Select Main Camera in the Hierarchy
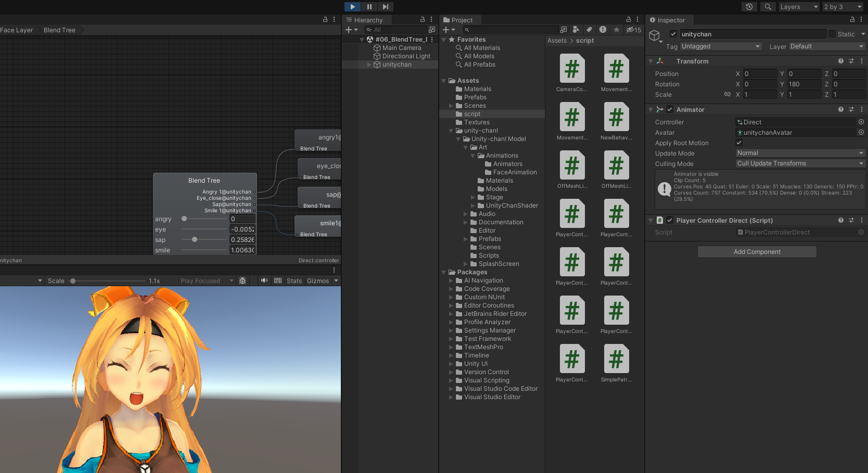The height and width of the screenshot is (473, 868). pos(401,48)
